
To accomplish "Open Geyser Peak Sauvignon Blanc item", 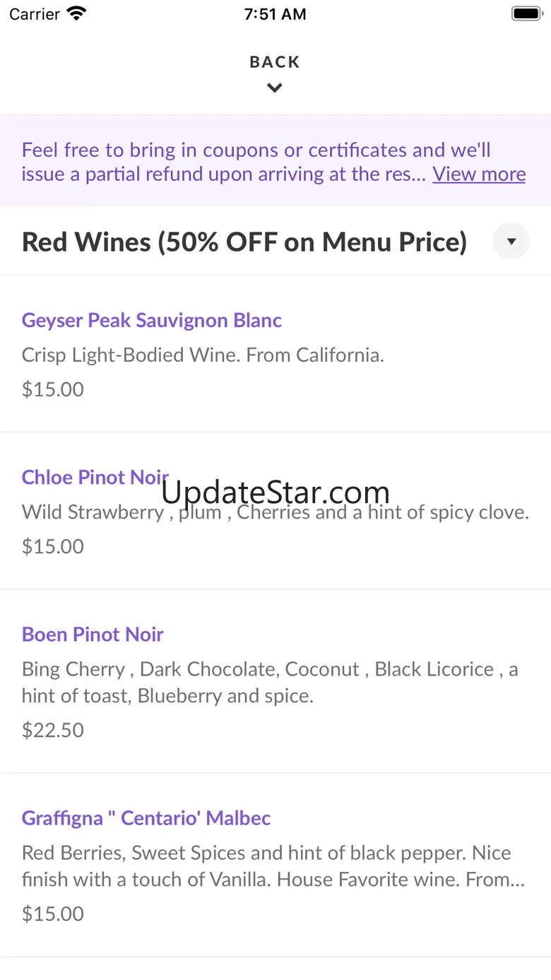I will tap(152, 320).
